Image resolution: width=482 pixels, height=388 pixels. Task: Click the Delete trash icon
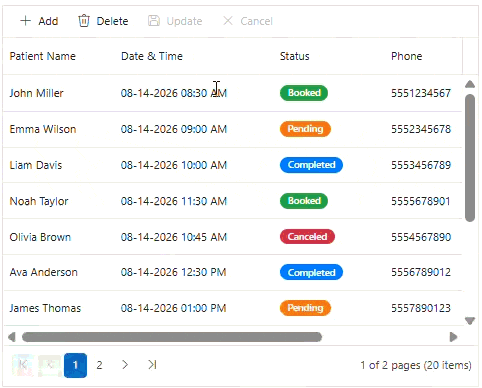[x=84, y=21]
